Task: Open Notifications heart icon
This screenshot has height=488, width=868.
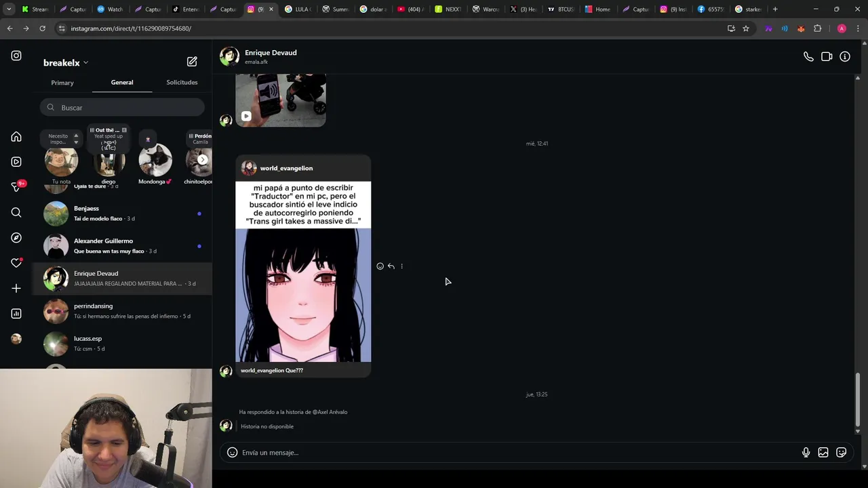Action: (x=16, y=263)
